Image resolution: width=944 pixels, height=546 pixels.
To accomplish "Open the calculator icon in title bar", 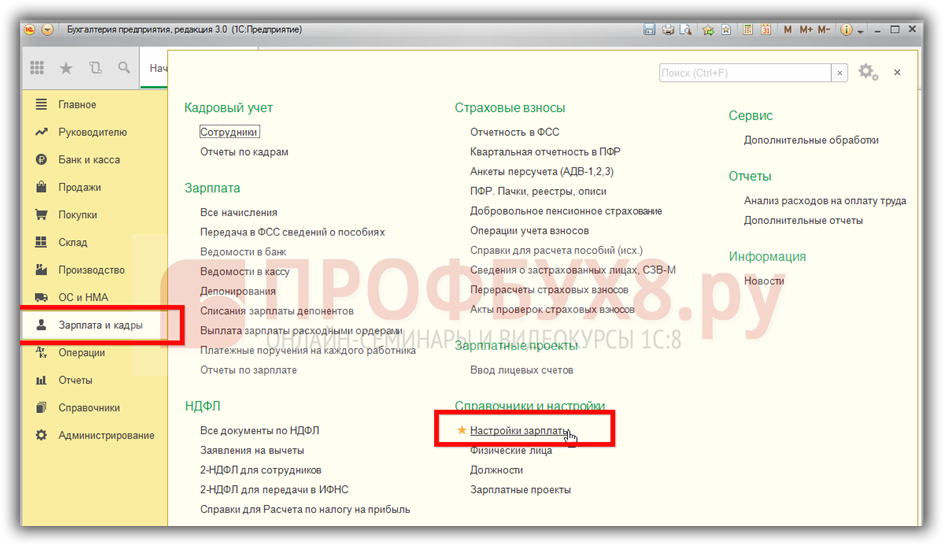I will coord(746,29).
